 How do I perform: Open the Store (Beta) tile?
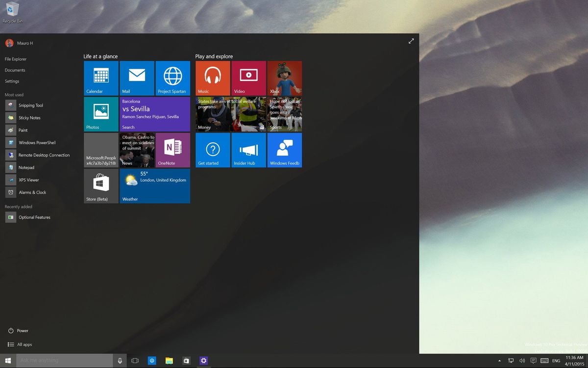point(100,185)
